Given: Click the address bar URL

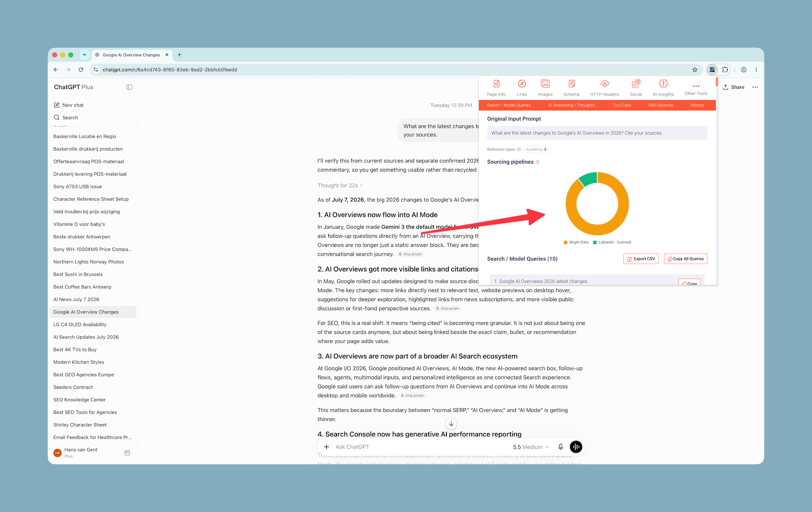Looking at the screenshot, I should coord(170,70).
